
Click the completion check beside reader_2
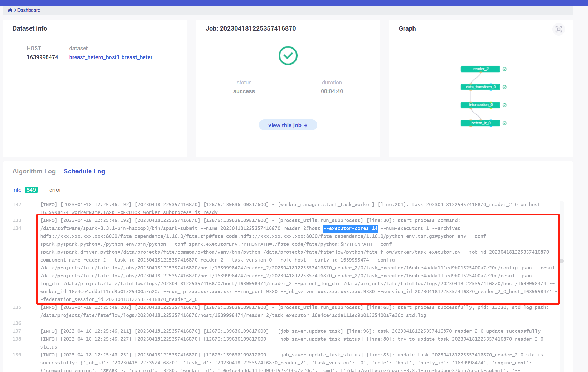pyautogui.click(x=504, y=69)
